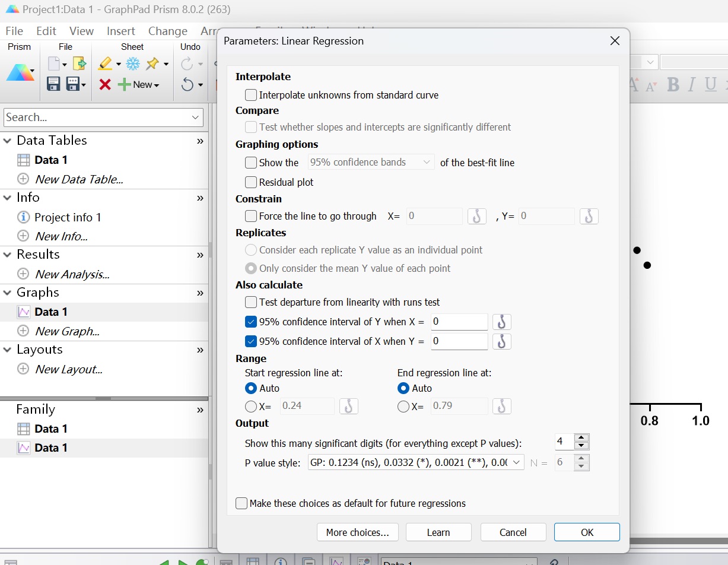Viewport: 728px width, 565px height.
Task: Open the View menu
Action: 81,31
